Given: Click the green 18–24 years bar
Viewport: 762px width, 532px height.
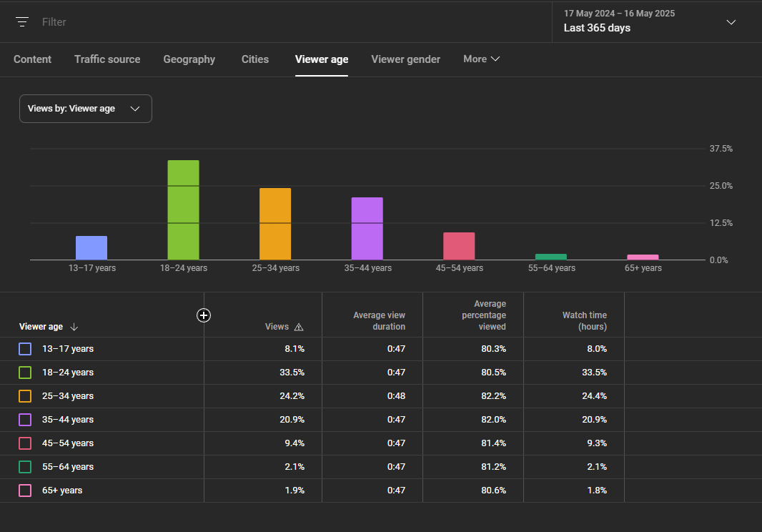Looking at the screenshot, I should pos(183,210).
